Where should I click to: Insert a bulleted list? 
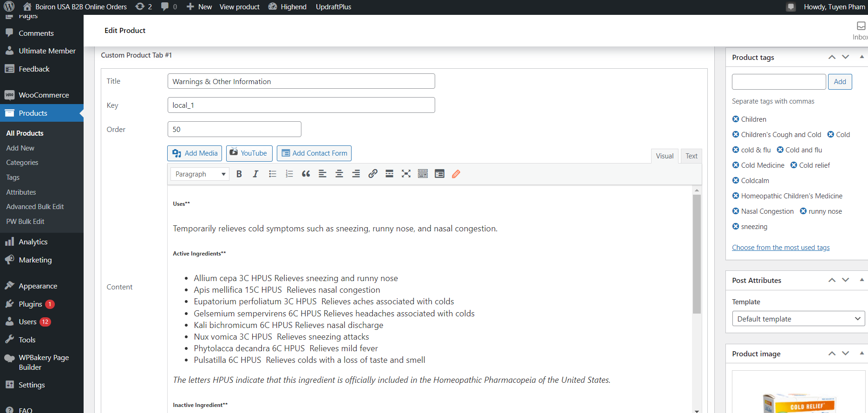click(273, 174)
